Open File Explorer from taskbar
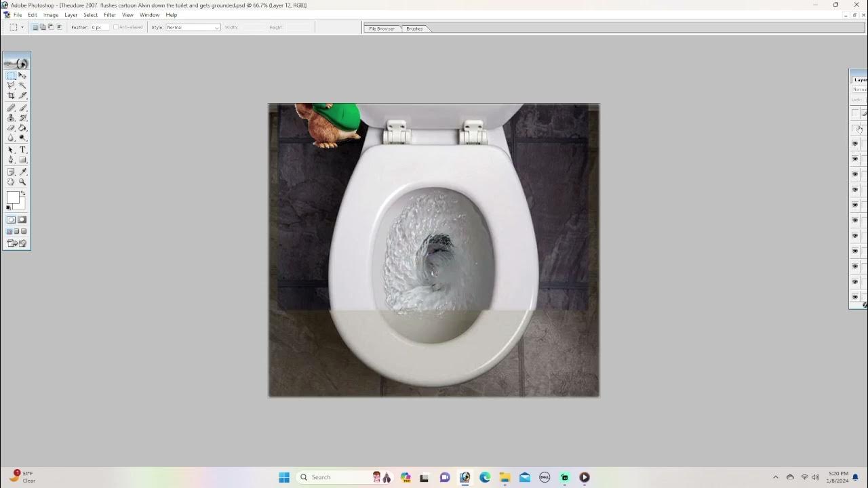This screenshot has width=868, height=488. click(505, 477)
